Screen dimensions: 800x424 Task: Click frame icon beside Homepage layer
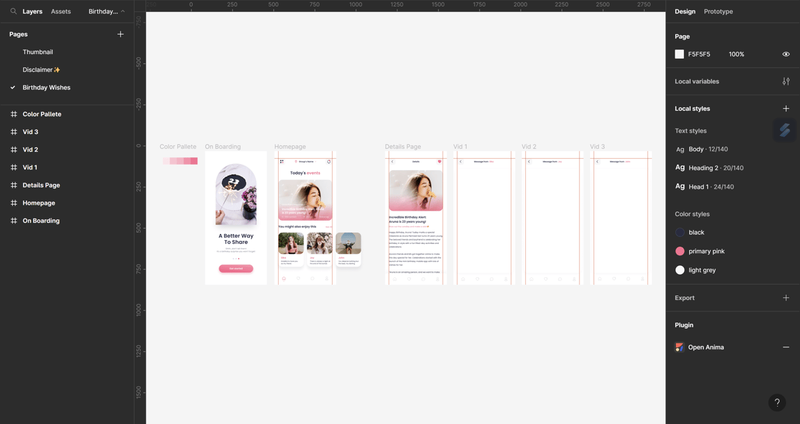click(x=14, y=203)
